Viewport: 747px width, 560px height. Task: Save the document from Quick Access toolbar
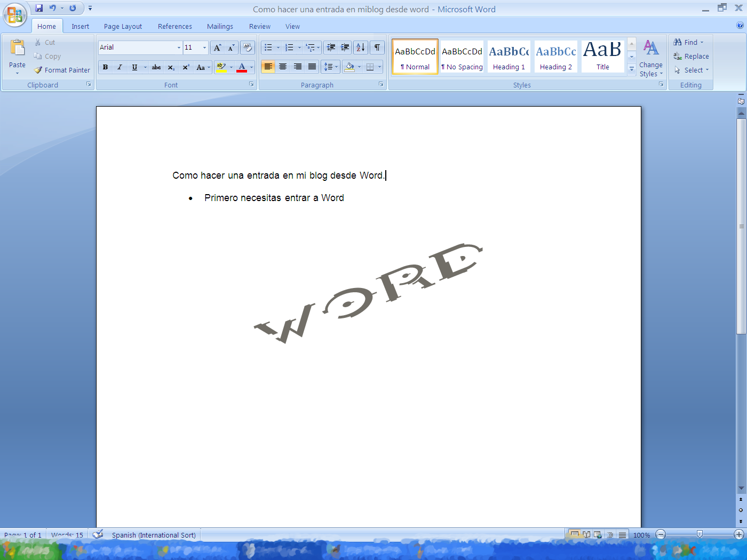(39, 8)
